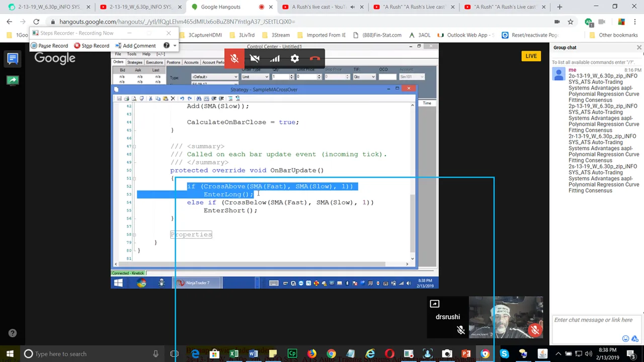Open emoji picker in chat box
The image size is (644, 362).
[625, 339]
